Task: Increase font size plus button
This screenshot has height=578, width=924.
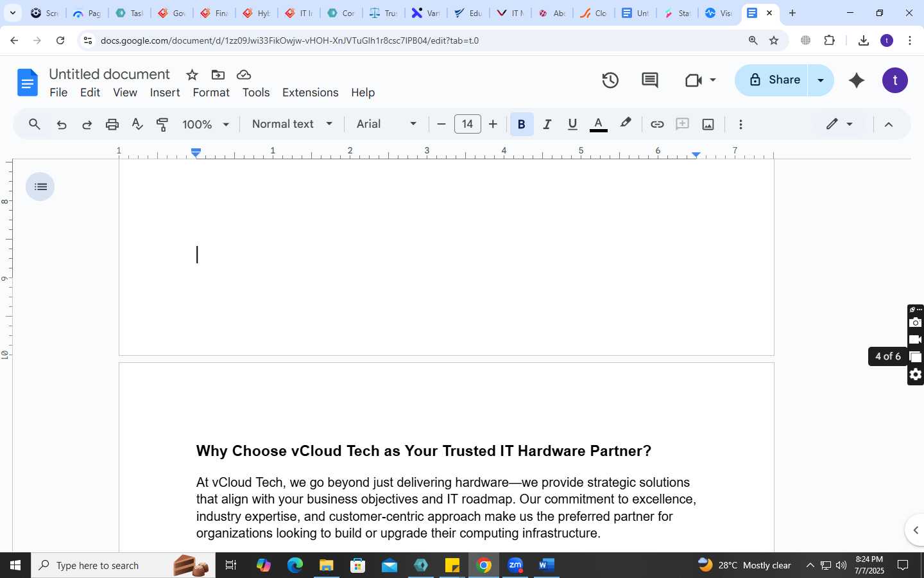Action: [x=493, y=125]
